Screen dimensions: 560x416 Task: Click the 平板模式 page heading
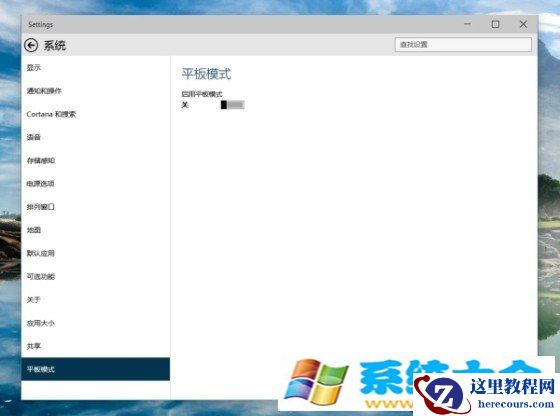206,74
